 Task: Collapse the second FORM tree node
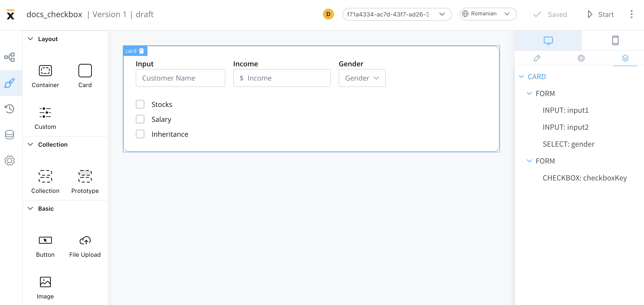coord(529,161)
